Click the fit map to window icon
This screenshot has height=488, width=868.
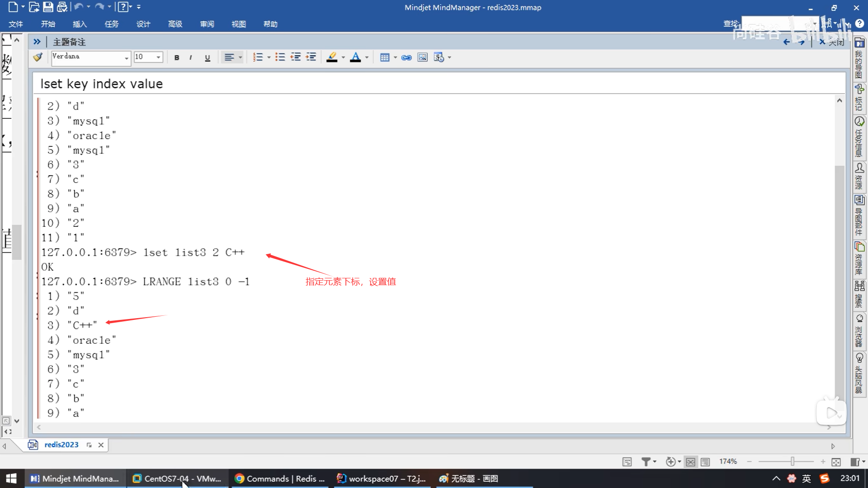[836, 462]
